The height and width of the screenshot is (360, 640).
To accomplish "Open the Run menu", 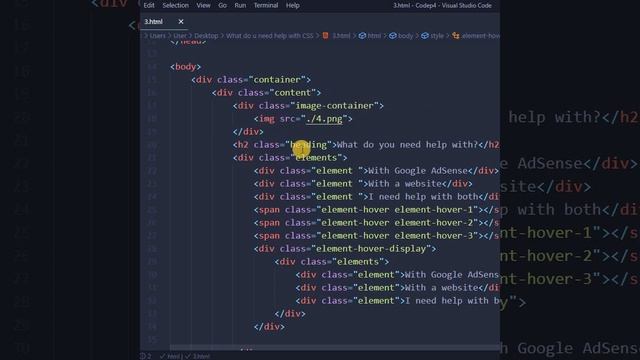I will 240,5.
